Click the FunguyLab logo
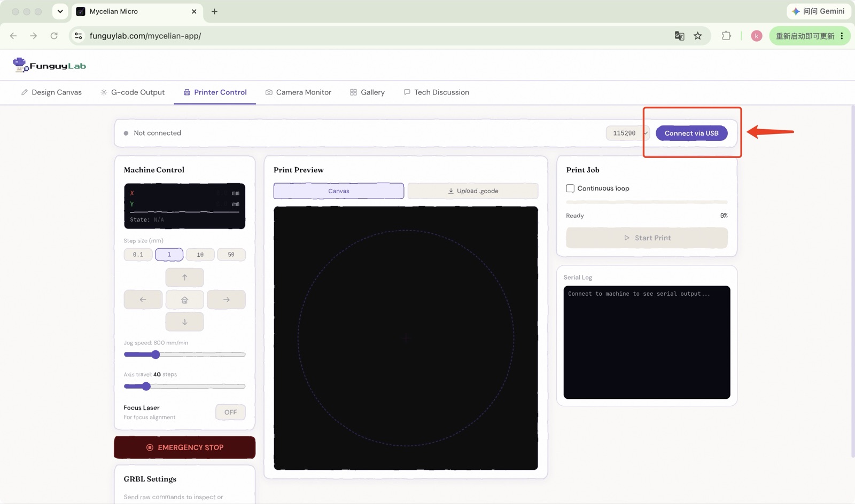 click(x=49, y=65)
